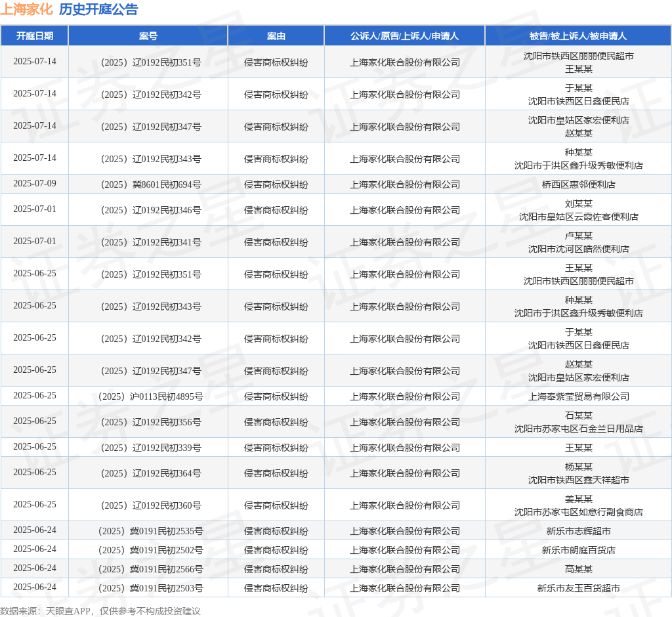672x617 pixels.
Task: Click the plaintiff cell in the 冀0191民初2503号 row
Action: pos(404,588)
